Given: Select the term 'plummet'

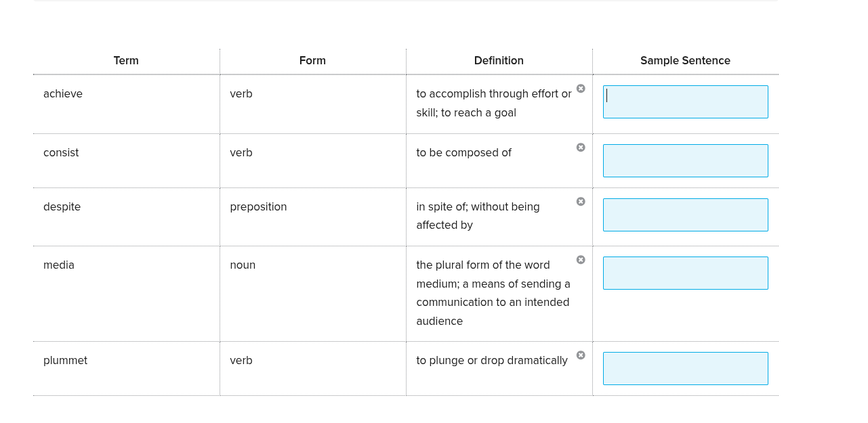Looking at the screenshot, I should click(65, 360).
